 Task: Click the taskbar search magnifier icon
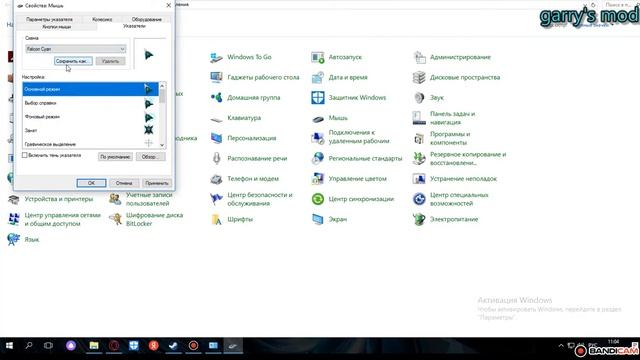point(29,346)
